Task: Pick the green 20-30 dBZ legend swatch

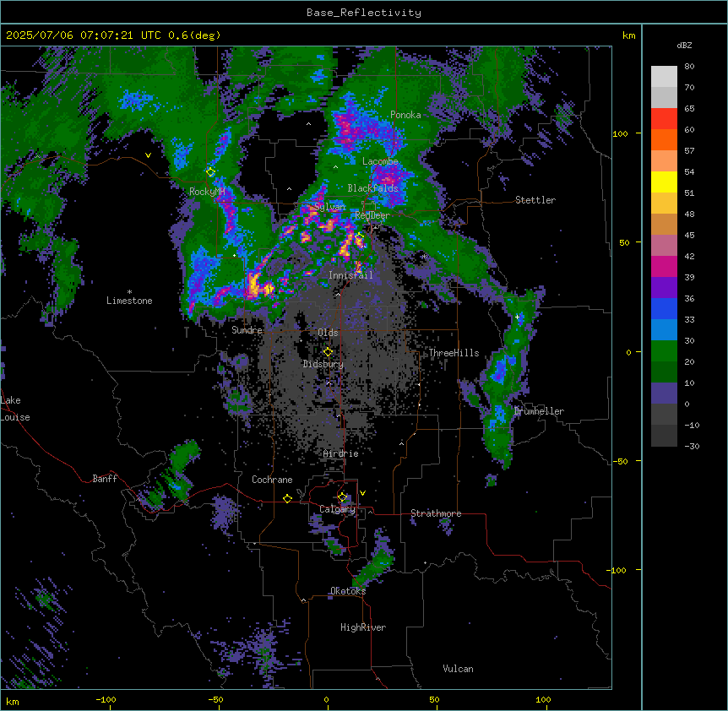Action: (664, 351)
